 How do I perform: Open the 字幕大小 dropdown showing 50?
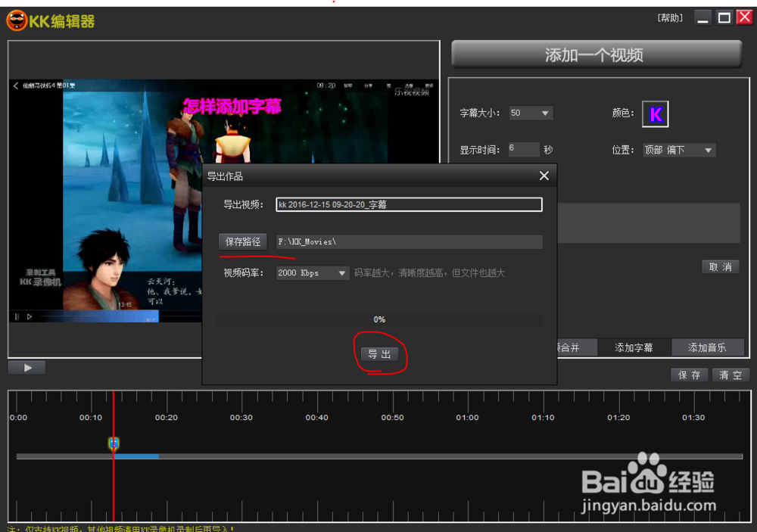(x=530, y=113)
